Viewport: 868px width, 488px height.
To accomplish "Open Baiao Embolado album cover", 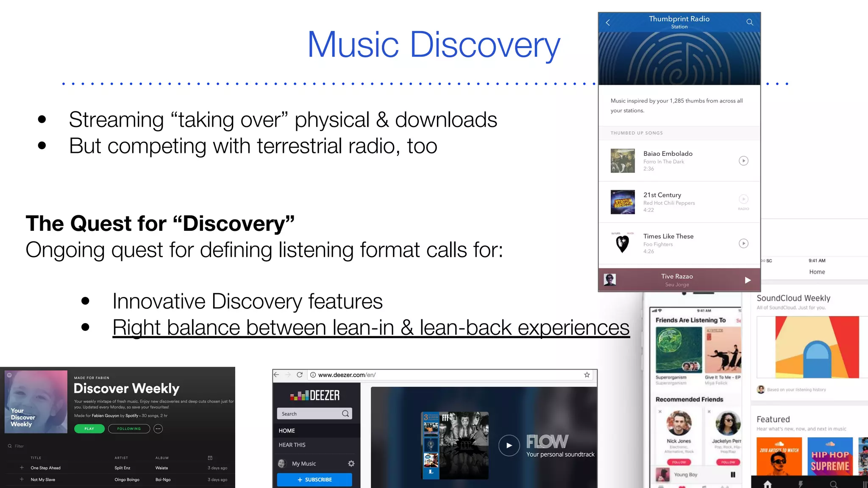I will (x=623, y=161).
